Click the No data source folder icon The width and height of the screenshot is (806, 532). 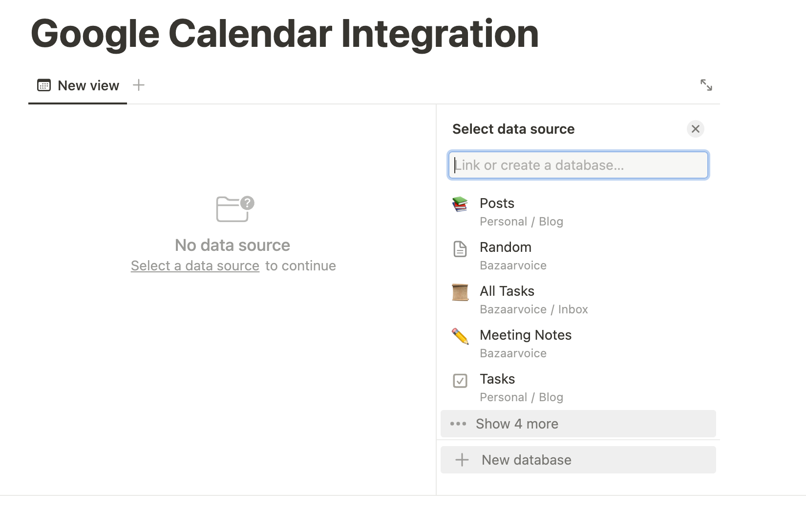tap(235, 209)
